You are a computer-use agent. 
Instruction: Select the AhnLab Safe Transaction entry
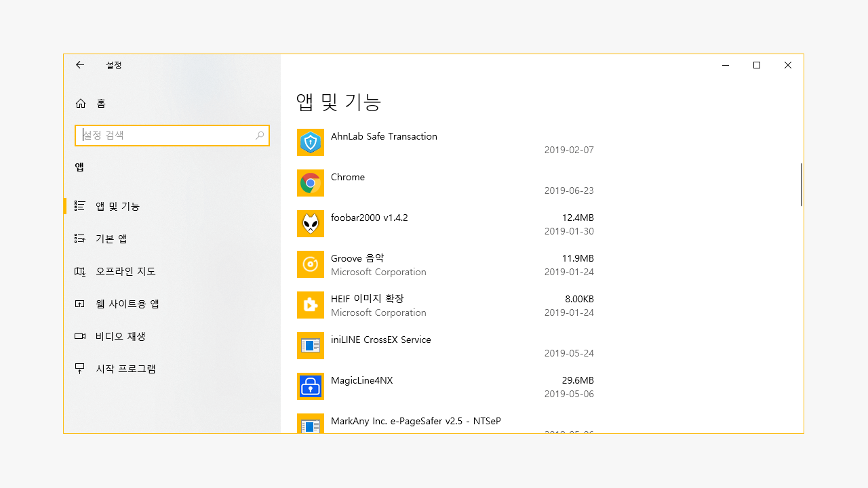tap(446, 142)
